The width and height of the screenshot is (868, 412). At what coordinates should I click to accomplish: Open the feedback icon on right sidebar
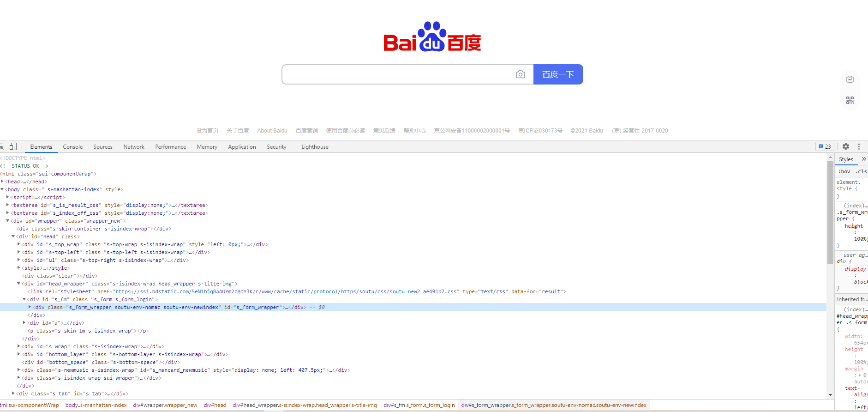pos(850,79)
